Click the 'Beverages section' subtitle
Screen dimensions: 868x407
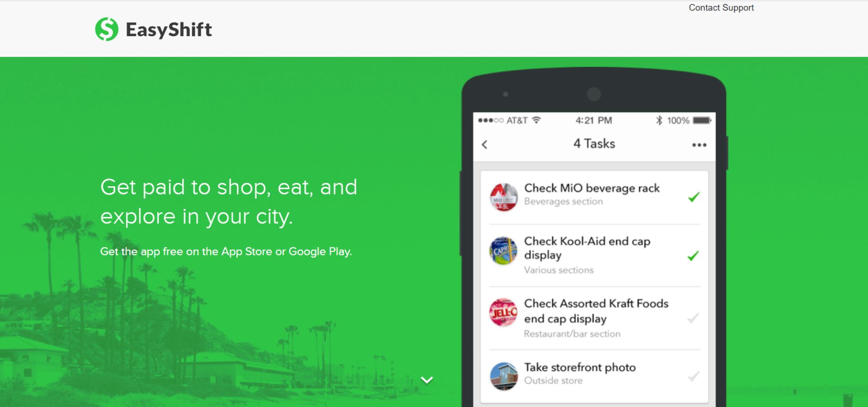tap(563, 202)
